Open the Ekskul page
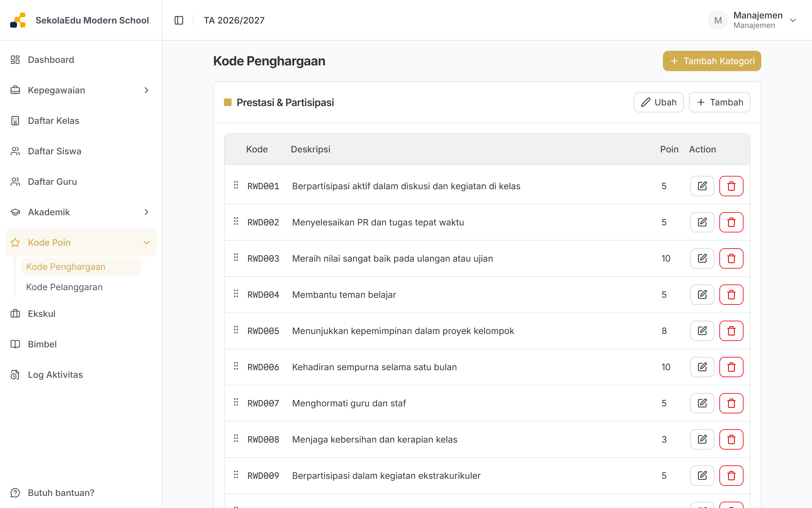Viewport: 812px width, 508px height. [x=81, y=314]
